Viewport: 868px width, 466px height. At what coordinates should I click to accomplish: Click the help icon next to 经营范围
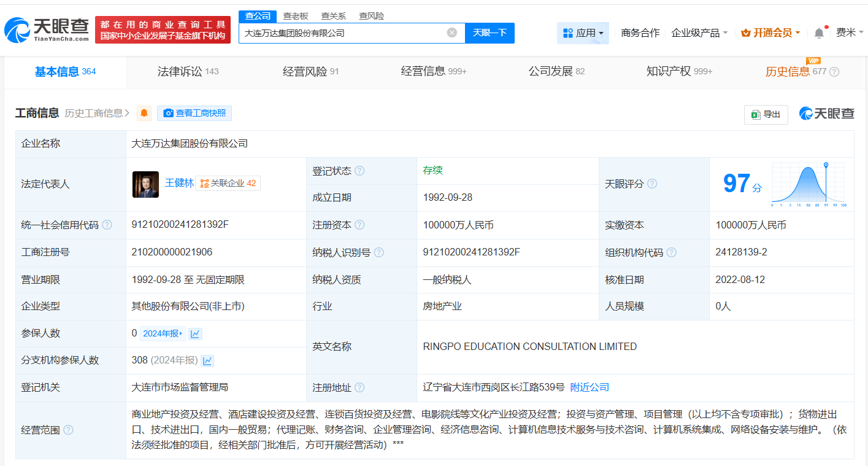tap(67, 430)
